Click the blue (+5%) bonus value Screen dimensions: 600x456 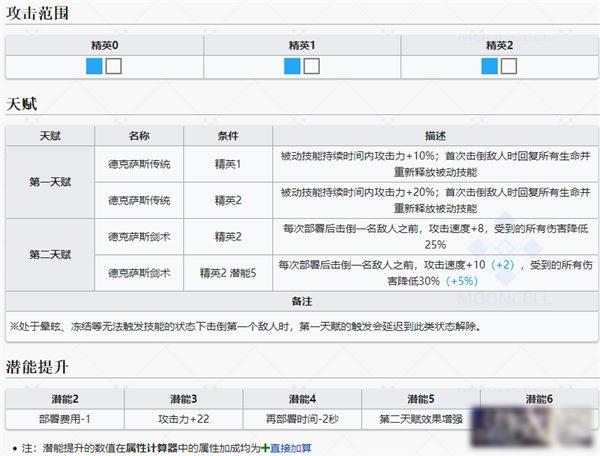462,281
